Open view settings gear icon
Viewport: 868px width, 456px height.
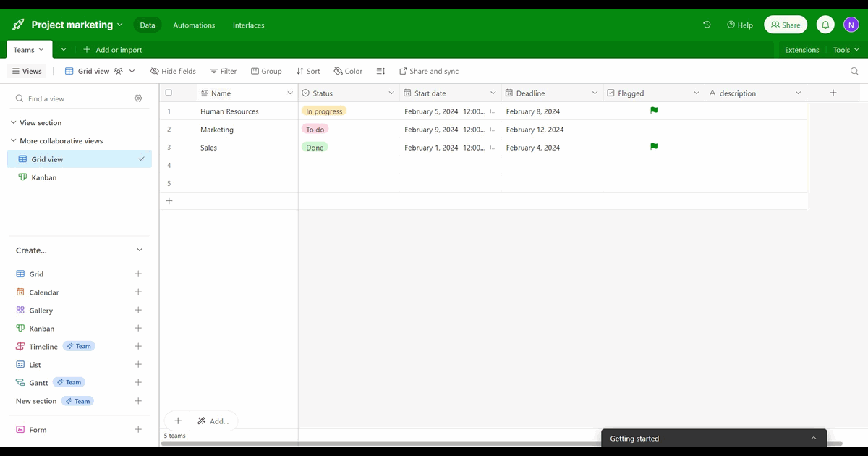[138, 98]
